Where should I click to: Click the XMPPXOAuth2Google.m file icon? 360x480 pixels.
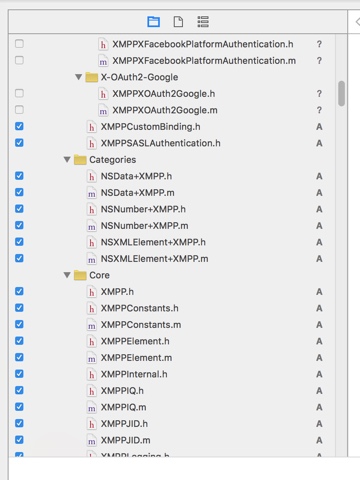tap(103, 110)
